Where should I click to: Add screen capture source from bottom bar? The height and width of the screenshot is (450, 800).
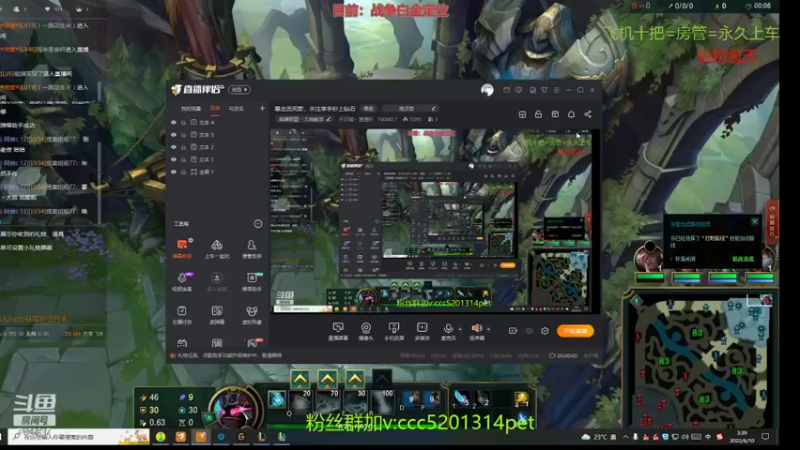click(338, 331)
